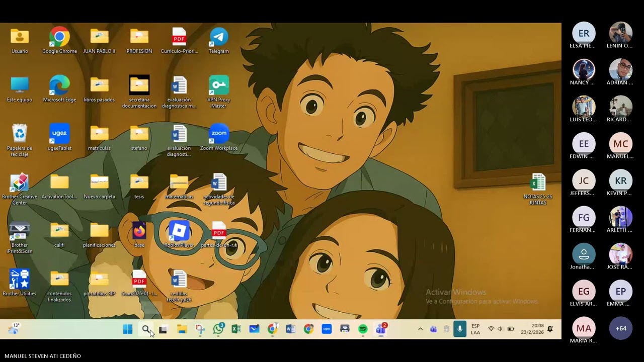Select participant tile ER ELSA PIE...
Screen dimensions: 644x362
click(x=584, y=36)
